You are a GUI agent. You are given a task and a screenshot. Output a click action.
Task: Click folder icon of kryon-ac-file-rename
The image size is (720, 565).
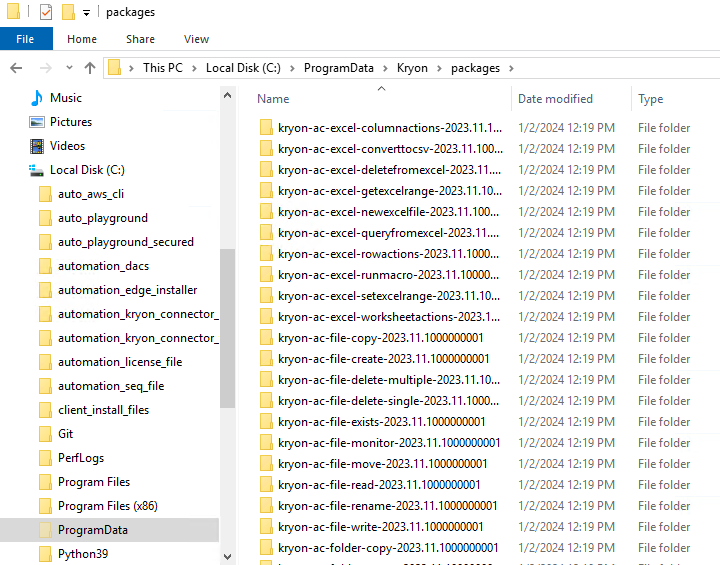[x=266, y=506]
